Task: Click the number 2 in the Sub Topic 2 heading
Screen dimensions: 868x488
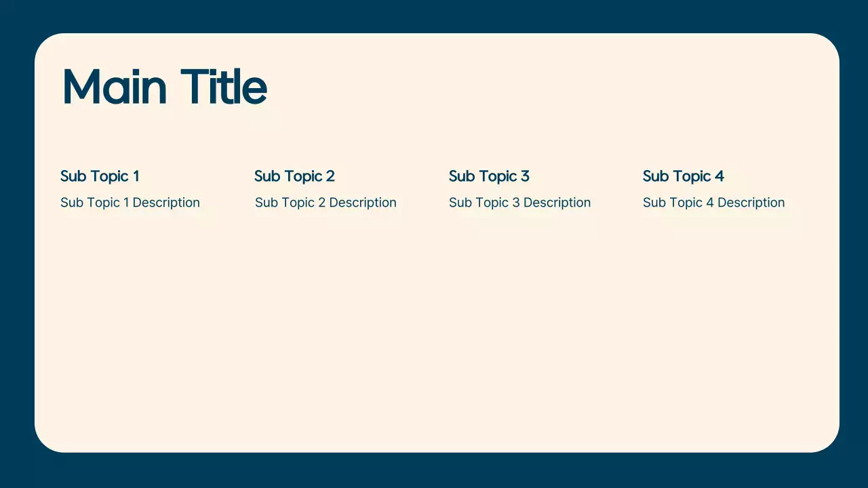Action: pos(330,176)
